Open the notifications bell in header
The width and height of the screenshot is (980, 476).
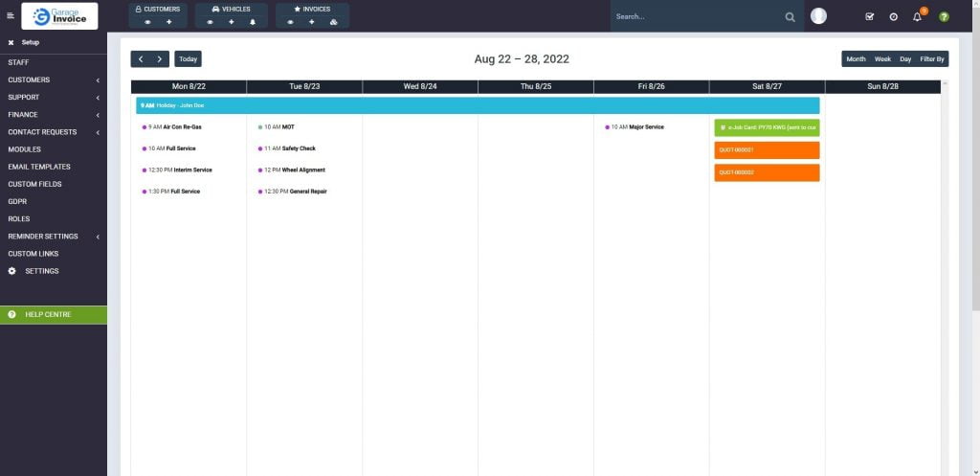click(x=917, y=16)
